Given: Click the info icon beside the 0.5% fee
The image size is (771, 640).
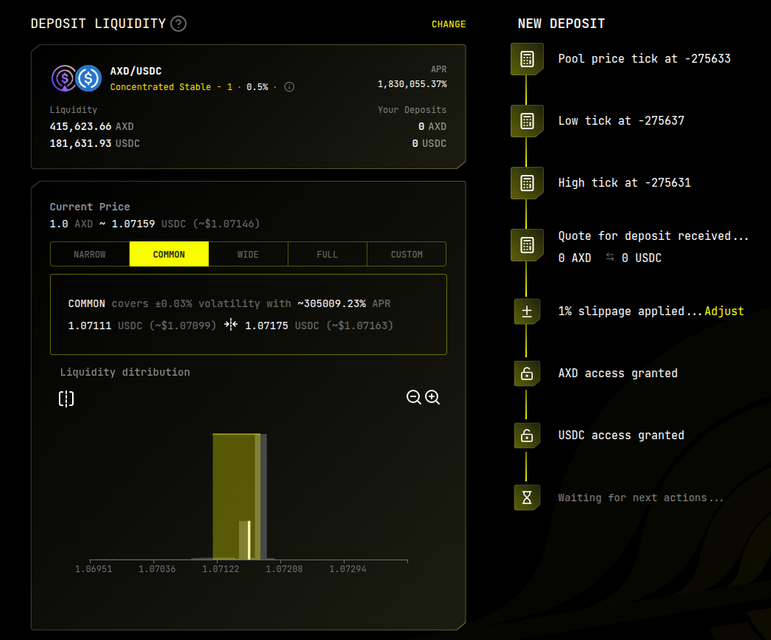Looking at the screenshot, I should click(289, 87).
